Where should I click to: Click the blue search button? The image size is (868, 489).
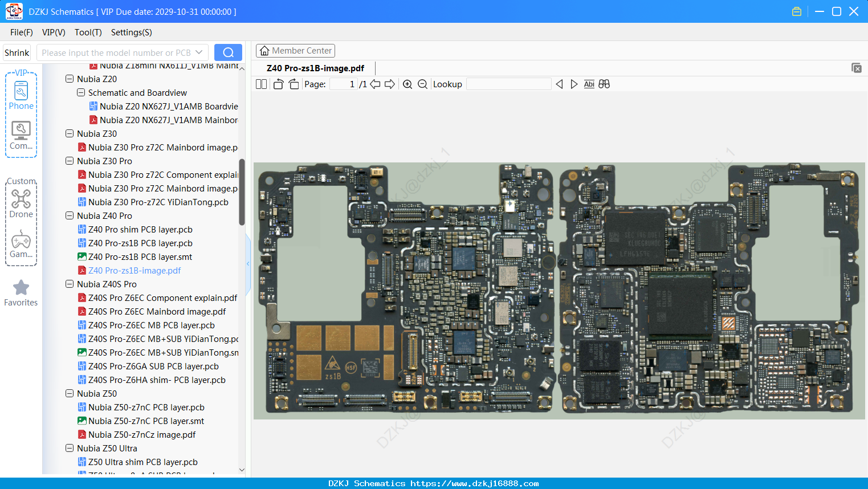[228, 52]
